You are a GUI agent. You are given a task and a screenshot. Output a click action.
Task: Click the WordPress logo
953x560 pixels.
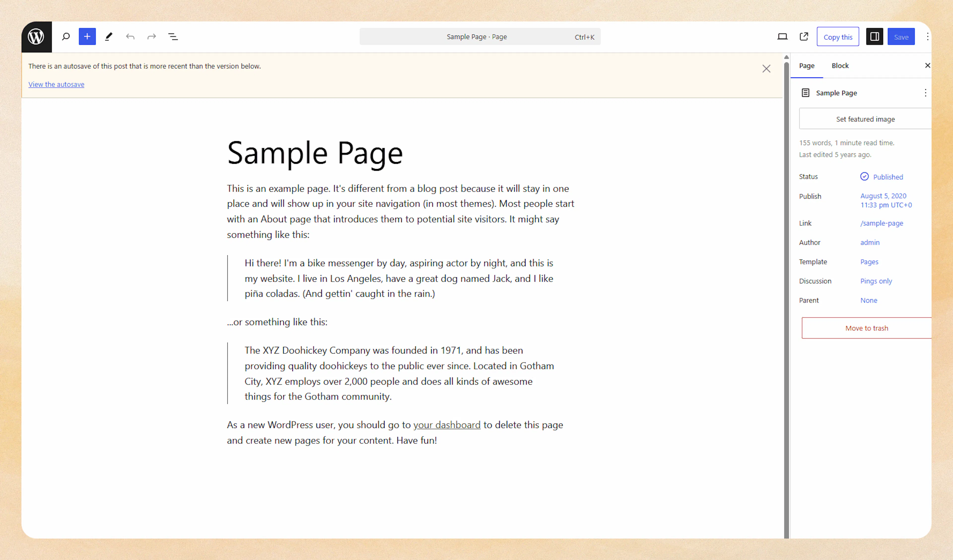(36, 36)
